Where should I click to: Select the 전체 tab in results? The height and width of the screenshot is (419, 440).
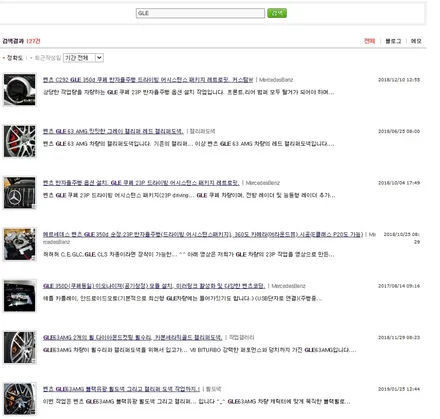369,41
